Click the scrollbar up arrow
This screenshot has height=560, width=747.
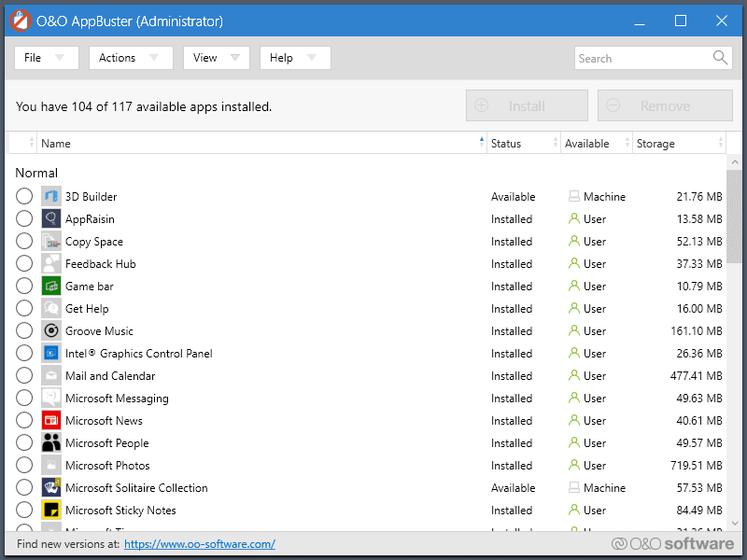tap(735, 162)
